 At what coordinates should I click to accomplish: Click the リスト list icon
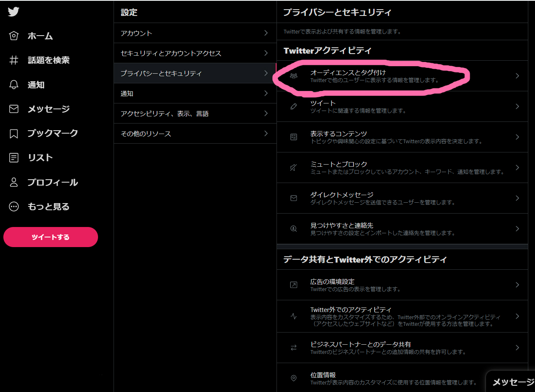coord(14,158)
